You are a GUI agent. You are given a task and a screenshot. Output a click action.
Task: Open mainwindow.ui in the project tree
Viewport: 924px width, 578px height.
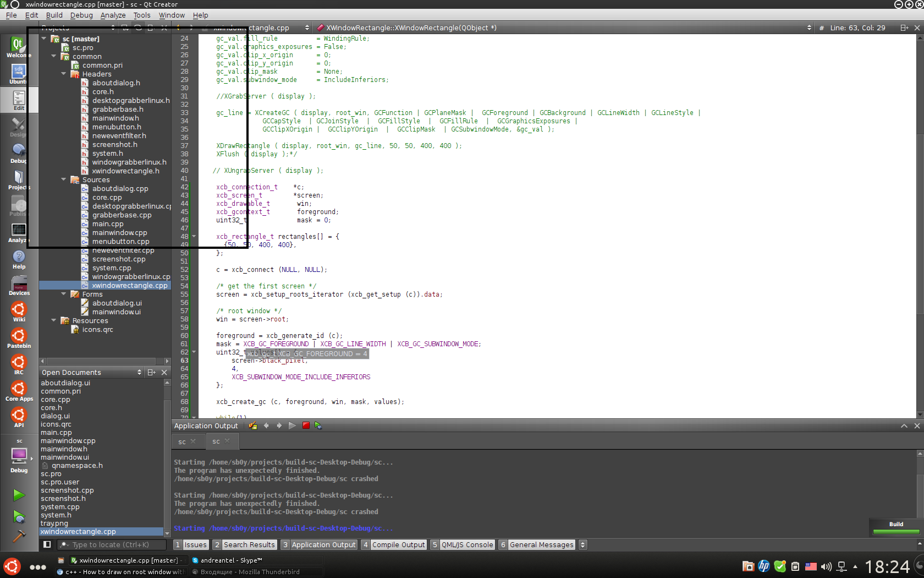(x=116, y=312)
